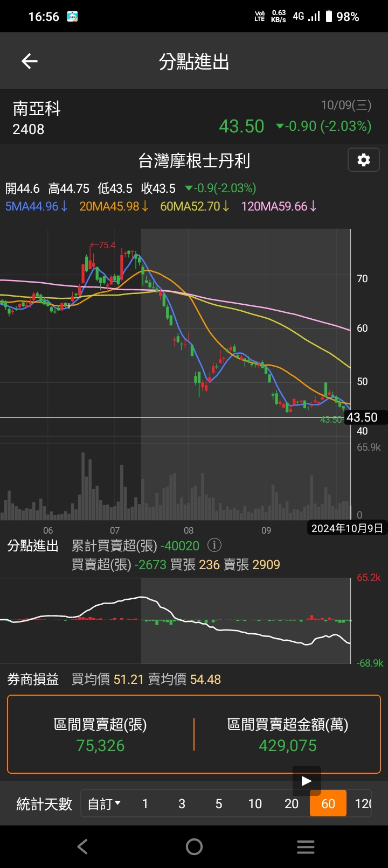
Task: Tap the 65.2k axis label
Action: click(x=369, y=578)
